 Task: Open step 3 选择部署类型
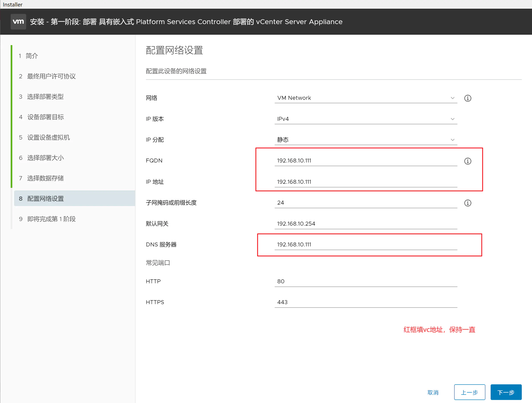(41, 97)
